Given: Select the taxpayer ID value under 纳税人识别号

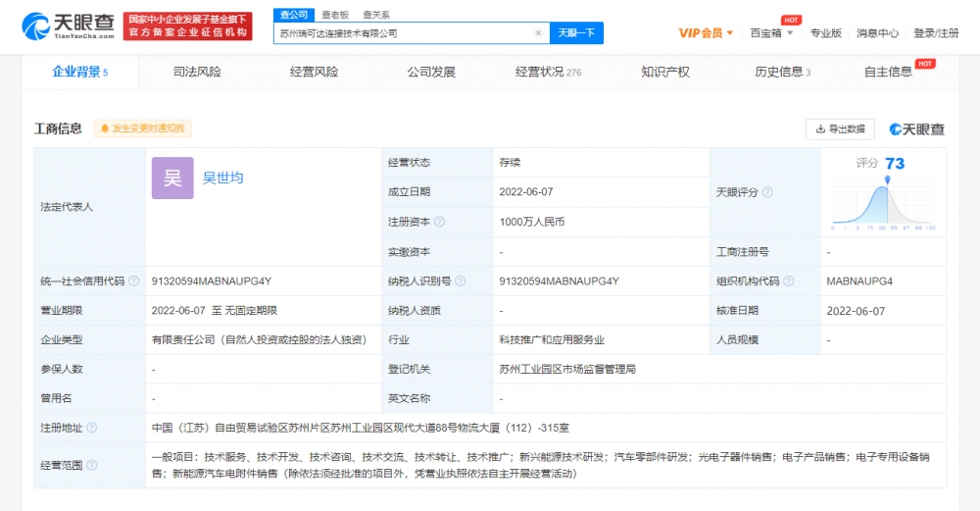Looking at the screenshot, I should 559,281.
